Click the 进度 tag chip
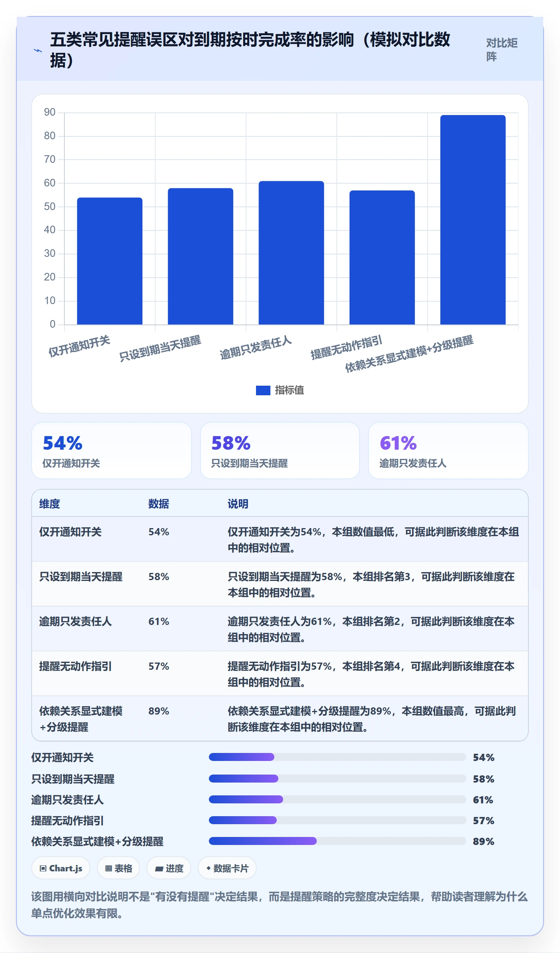The image size is (560, 953). pos(169,868)
